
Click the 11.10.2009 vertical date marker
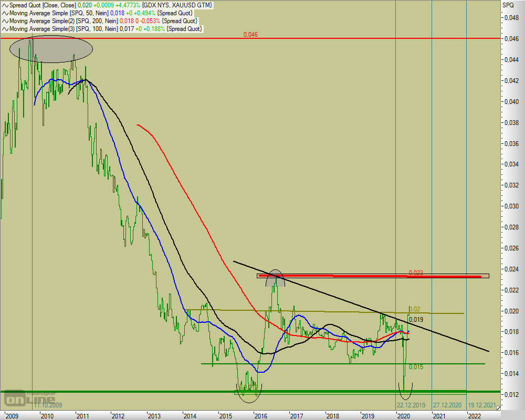pyautogui.click(x=49, y=405)
